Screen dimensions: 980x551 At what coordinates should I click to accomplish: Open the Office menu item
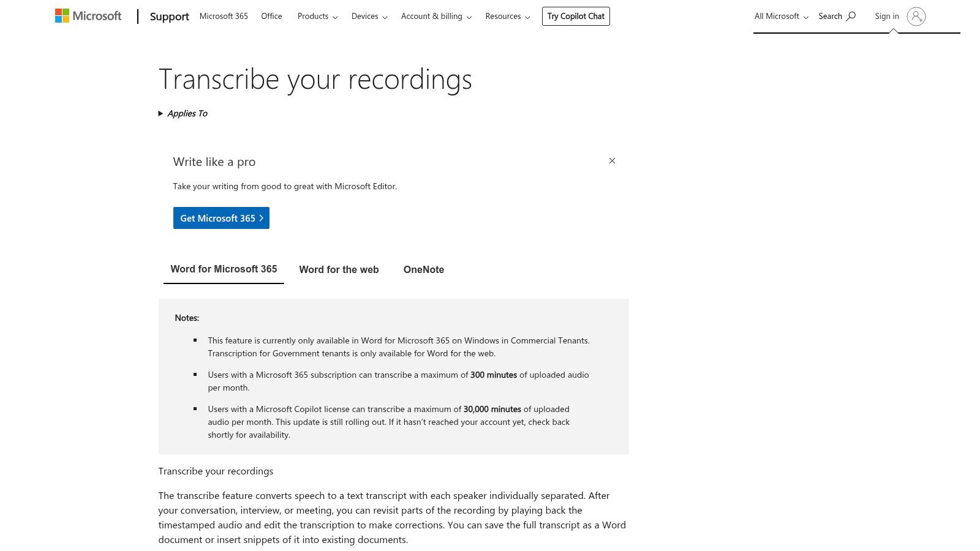tap(271, 16)
